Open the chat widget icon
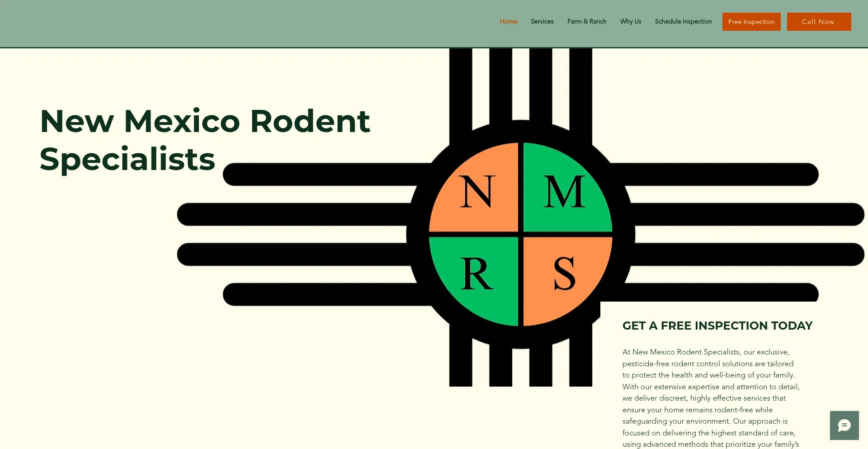The width and height of the screenshot is (868, 449). (844, 425)
